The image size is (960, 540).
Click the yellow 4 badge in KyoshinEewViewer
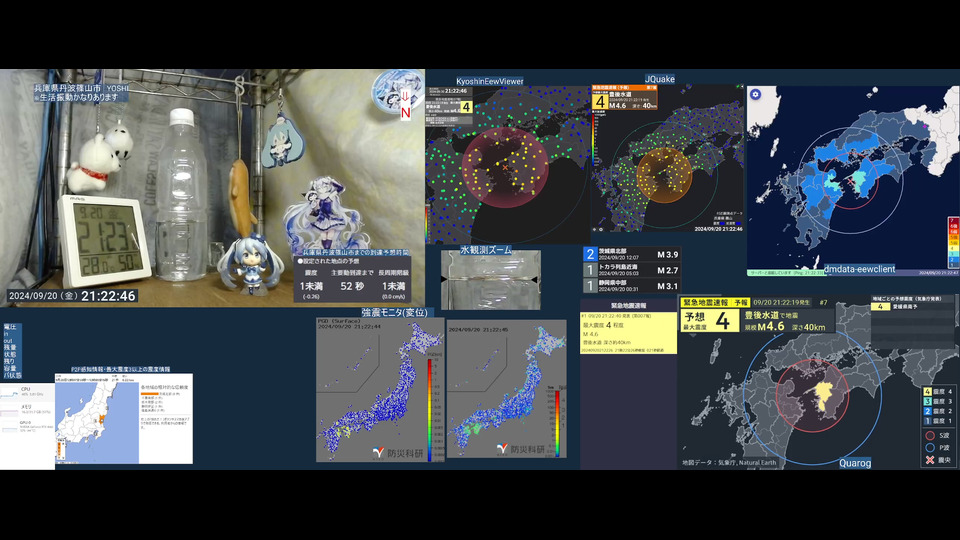click(466, 107)
